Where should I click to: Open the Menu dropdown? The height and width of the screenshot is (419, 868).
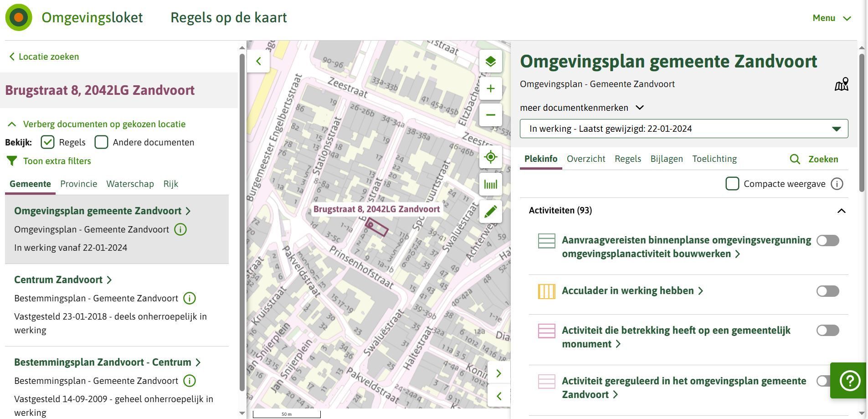(832, 18)
